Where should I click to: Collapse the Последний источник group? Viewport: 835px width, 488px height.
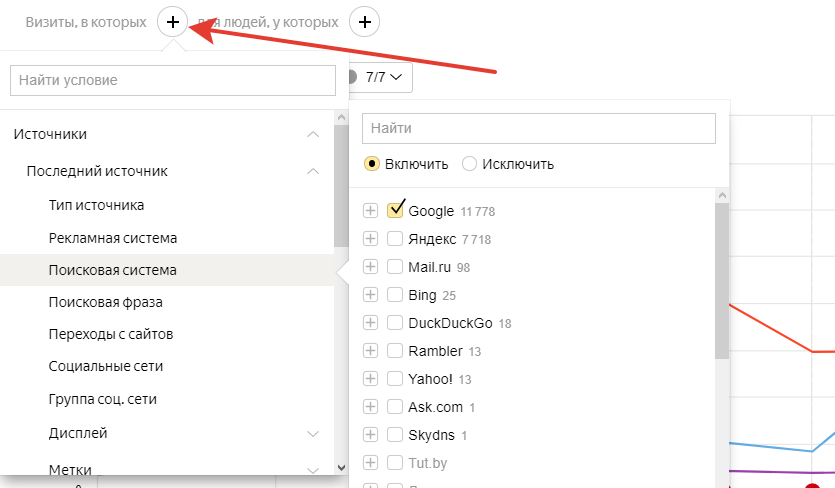click(313, 171)
